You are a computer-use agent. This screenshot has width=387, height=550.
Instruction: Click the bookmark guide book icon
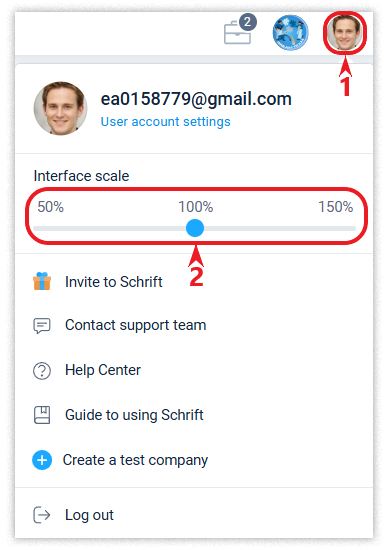pos(42,415)
